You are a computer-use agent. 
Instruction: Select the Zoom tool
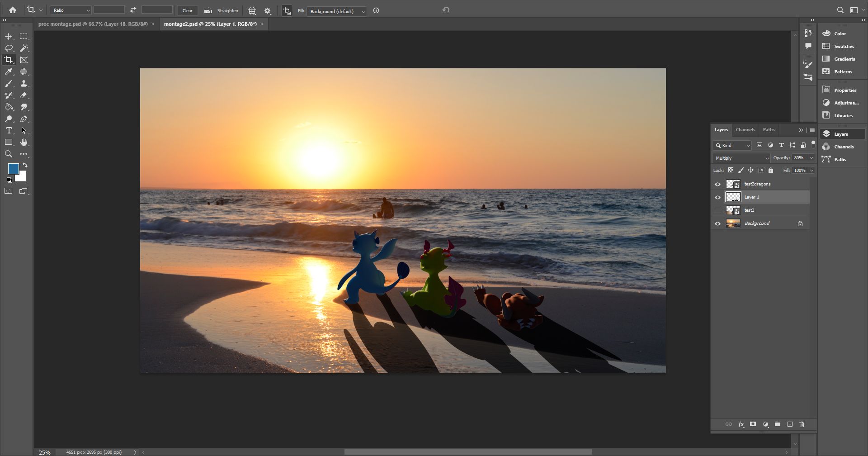[9, 154]
